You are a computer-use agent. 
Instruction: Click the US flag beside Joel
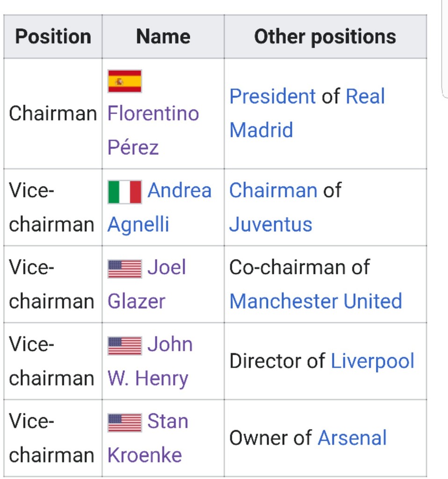124,269
